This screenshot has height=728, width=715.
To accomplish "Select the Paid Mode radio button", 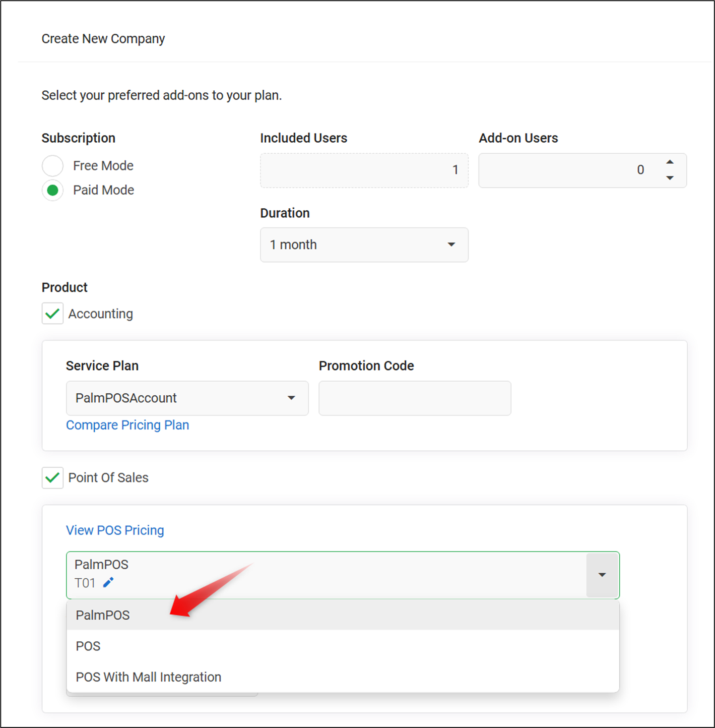I will [52, 191].
